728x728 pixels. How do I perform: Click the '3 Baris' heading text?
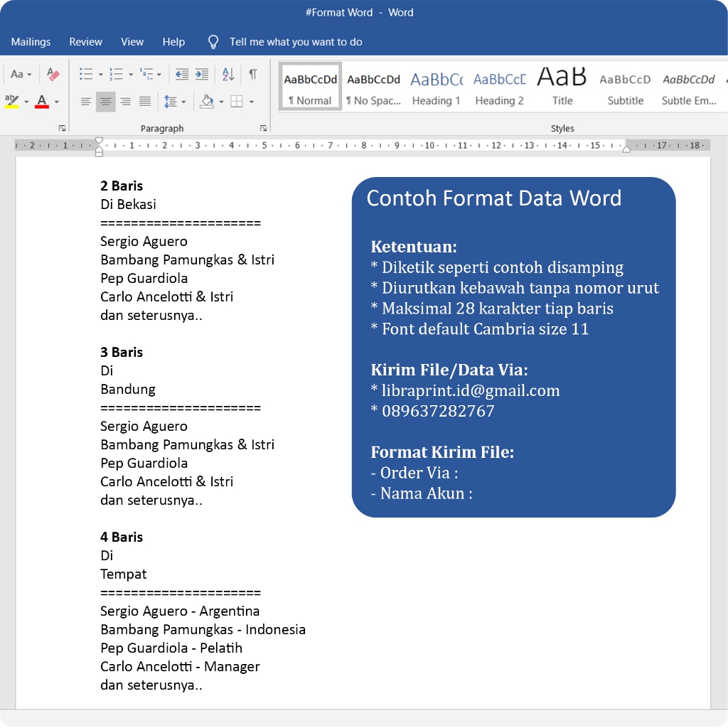tap(122, 353)
